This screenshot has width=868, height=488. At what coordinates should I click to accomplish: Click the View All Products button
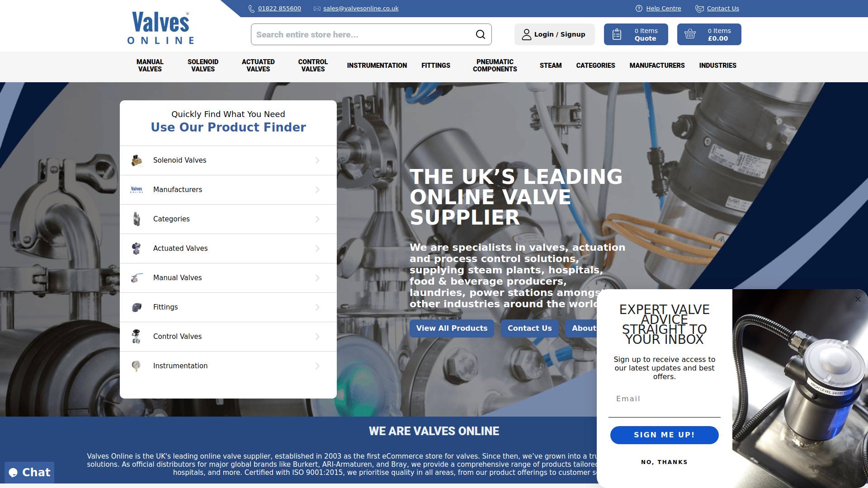[452, 328]
